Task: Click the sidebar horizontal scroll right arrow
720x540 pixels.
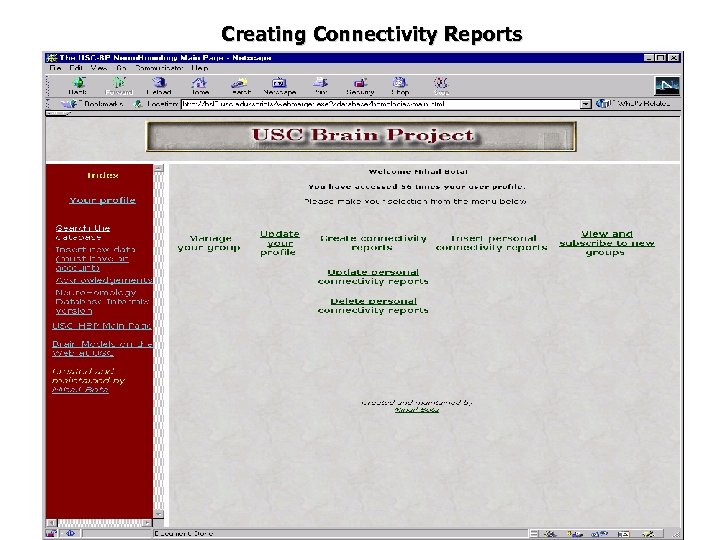Action: pyautogui.click(x=147, y=523)
